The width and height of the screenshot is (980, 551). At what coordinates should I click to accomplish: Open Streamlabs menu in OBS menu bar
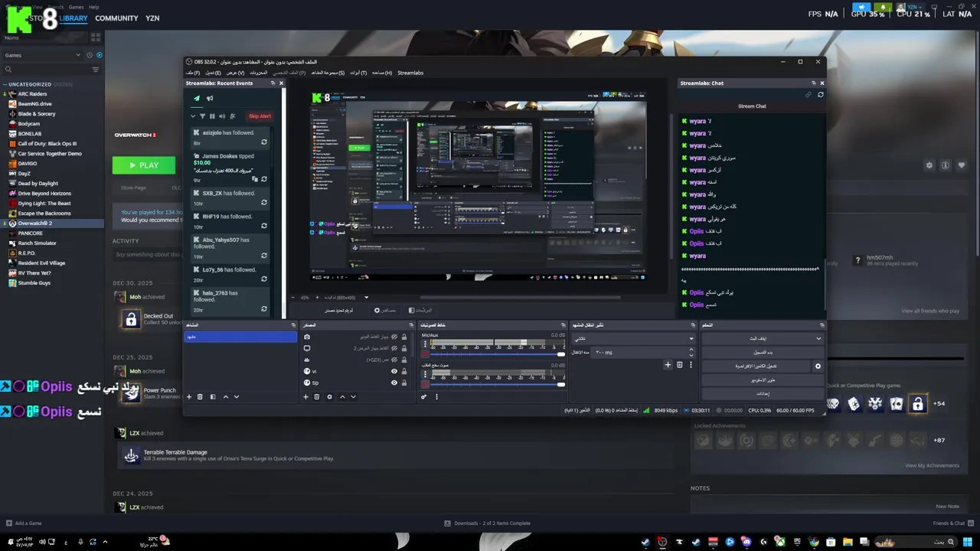coord(410,73)
